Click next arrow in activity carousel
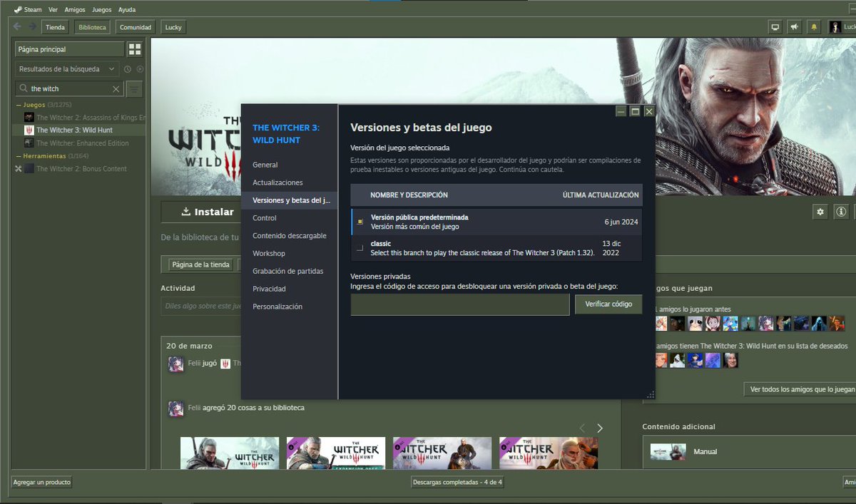This screenshot has height=504, width=856. [600, 428]
